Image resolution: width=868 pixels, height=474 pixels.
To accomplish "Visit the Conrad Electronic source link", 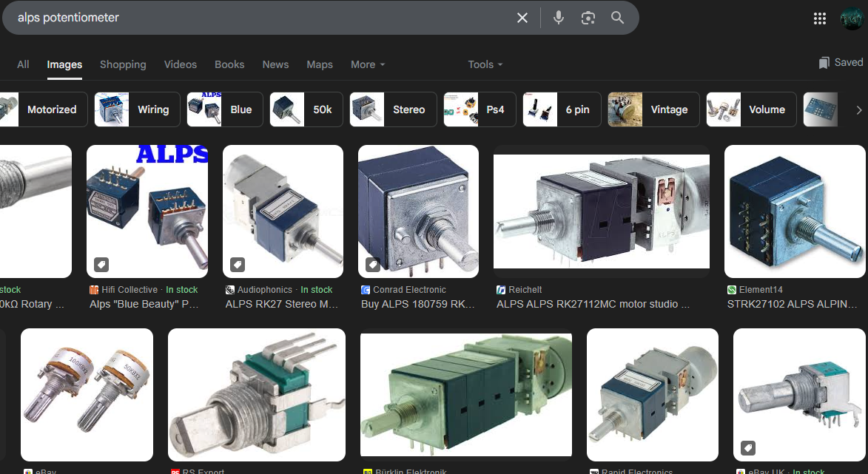I will pyautogui.click(x=410, y=290).
